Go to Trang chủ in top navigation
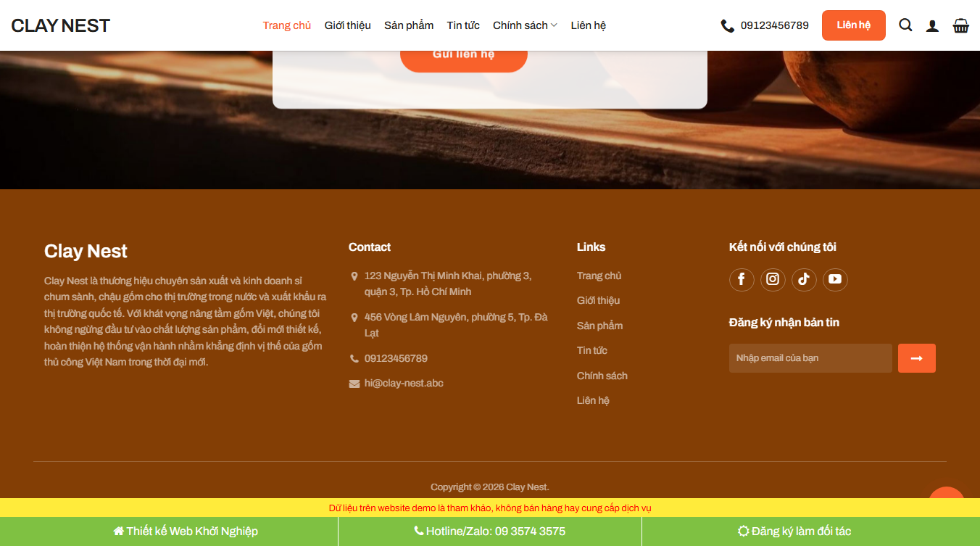 pos(287,25)
